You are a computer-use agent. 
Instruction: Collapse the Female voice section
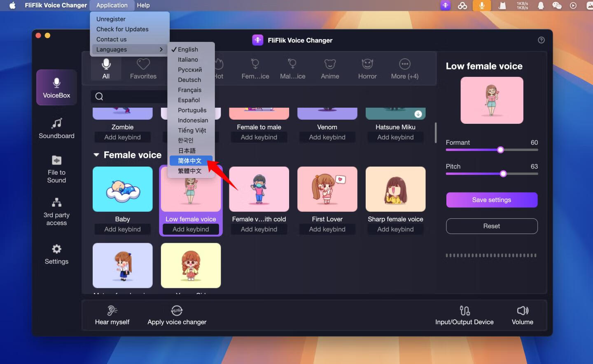point(96,155)
